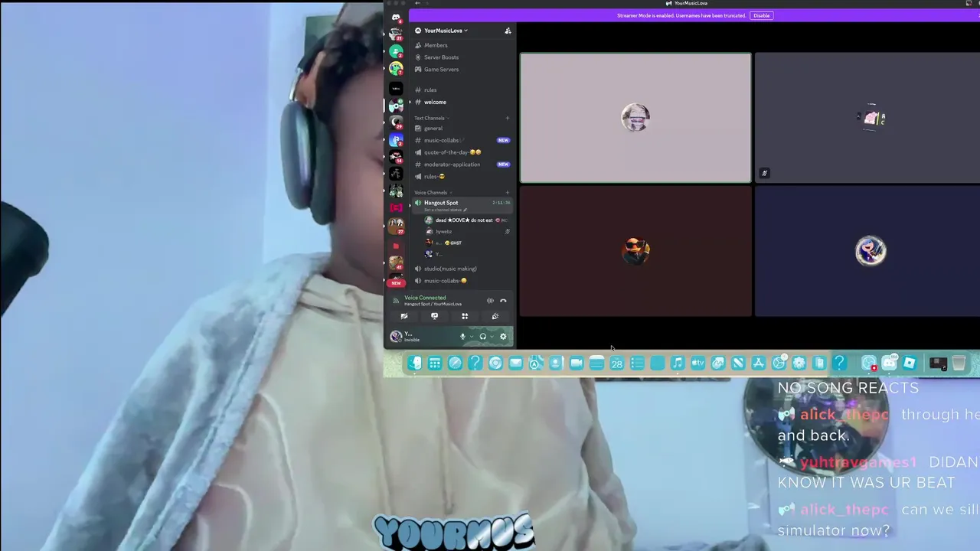The width and height of the screenshot is (980, 551).
Task: Open Discord from the Dock
Action: point(889,364)
